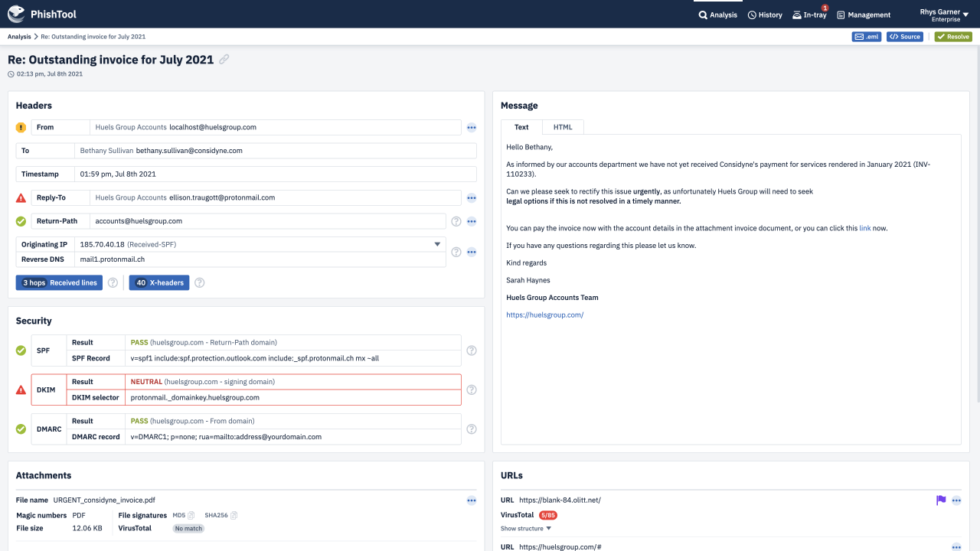
Task: Download the .eml file
Action: point(867,37)
